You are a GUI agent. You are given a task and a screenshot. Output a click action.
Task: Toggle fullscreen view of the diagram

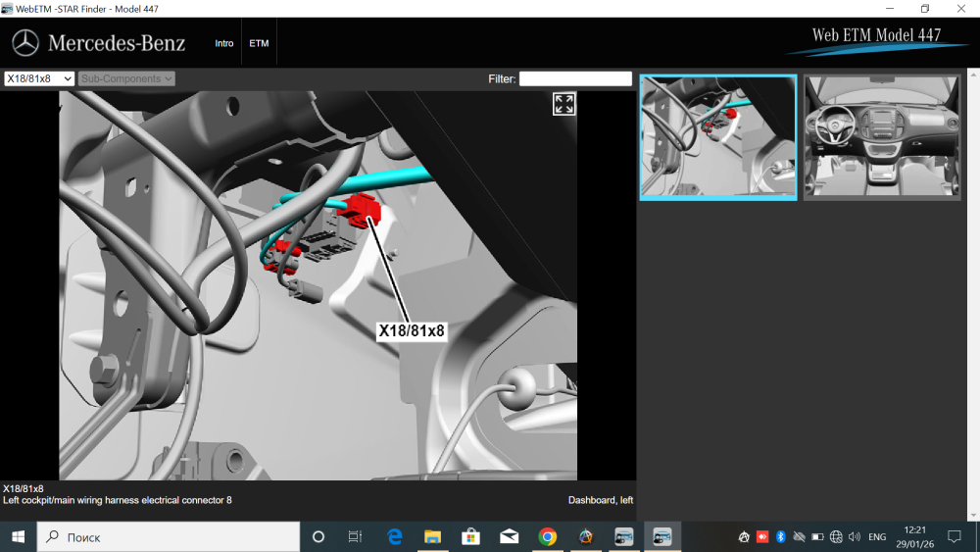click(x=563, y=104)
